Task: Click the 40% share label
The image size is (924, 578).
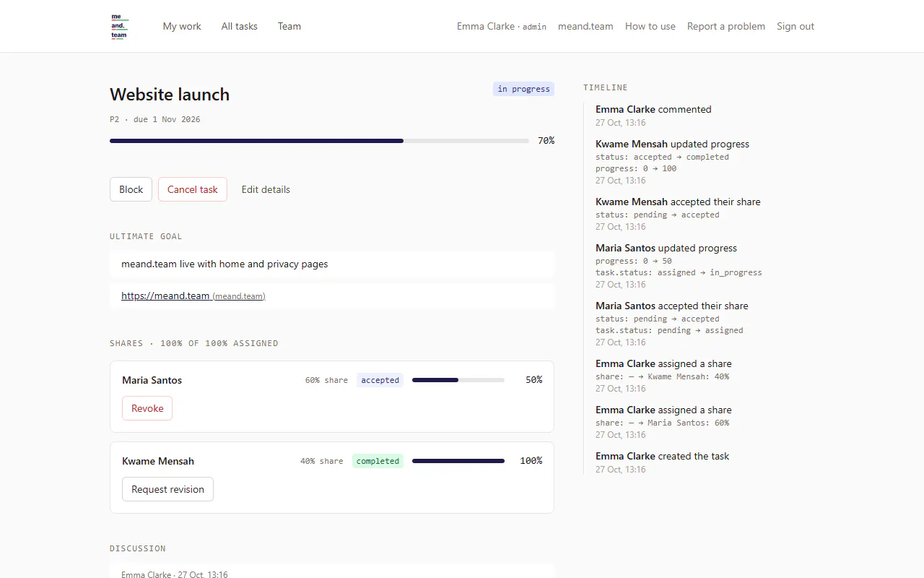Action: point(322,461)
